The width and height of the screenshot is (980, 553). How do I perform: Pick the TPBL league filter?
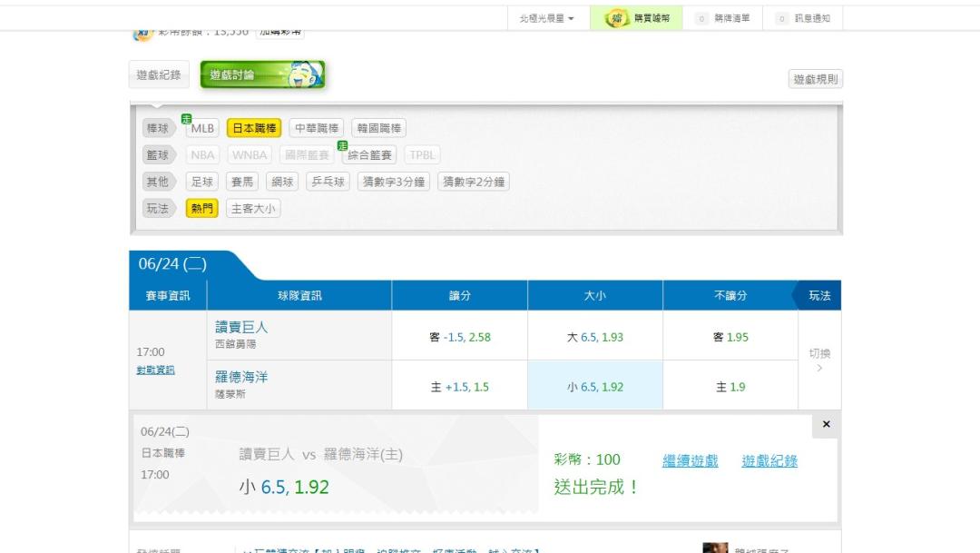423,155
